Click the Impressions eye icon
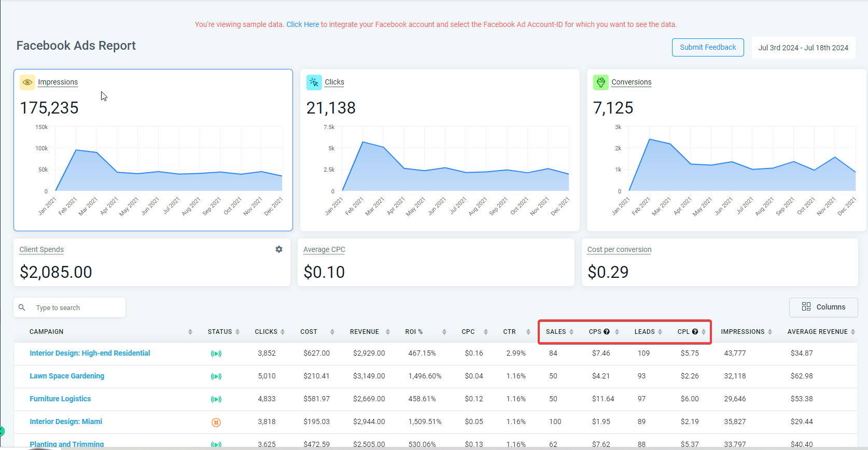Image resolution: width=868 pixels, height=450 pixels. coord(27,82)
